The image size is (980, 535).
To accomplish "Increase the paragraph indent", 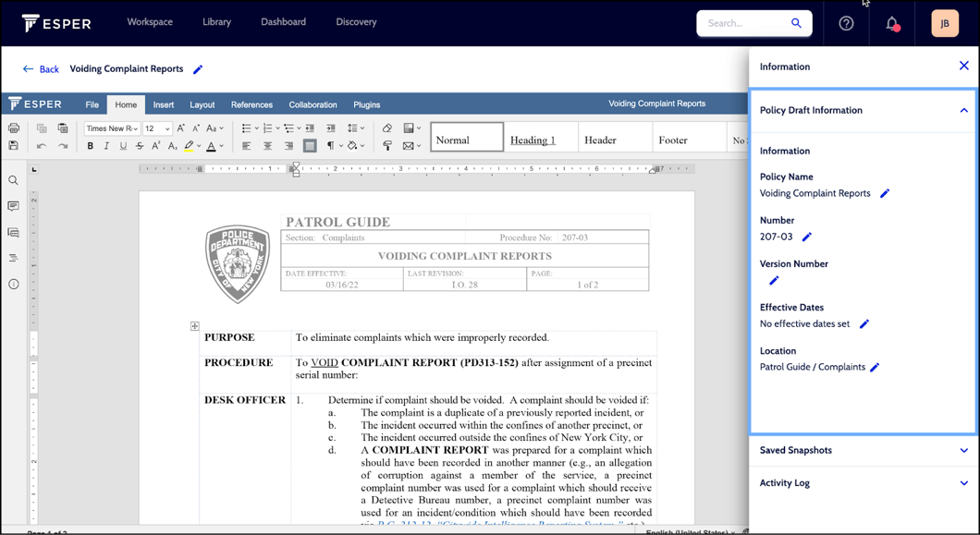I will [331, 128].
